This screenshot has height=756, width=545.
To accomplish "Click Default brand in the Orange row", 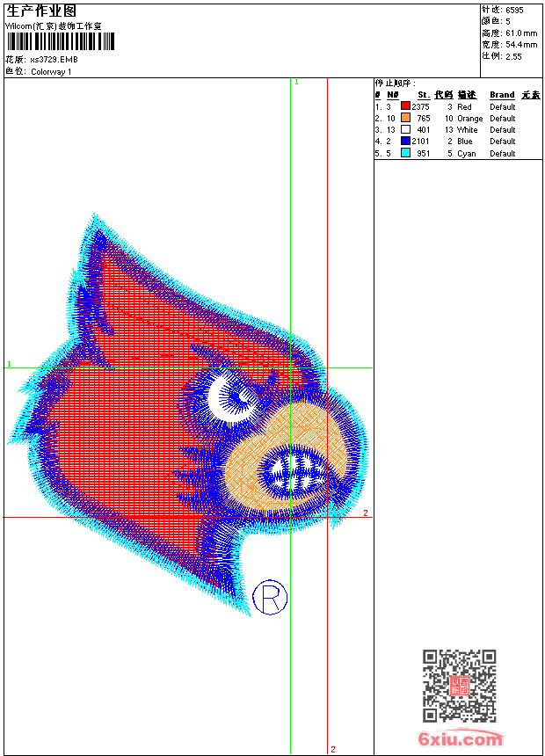I will click(x=503, y=119).
